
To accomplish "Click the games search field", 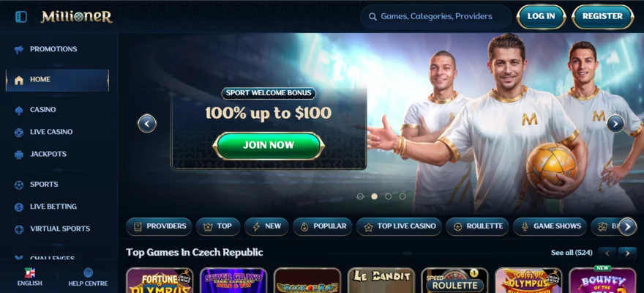I will coord(435,16).
